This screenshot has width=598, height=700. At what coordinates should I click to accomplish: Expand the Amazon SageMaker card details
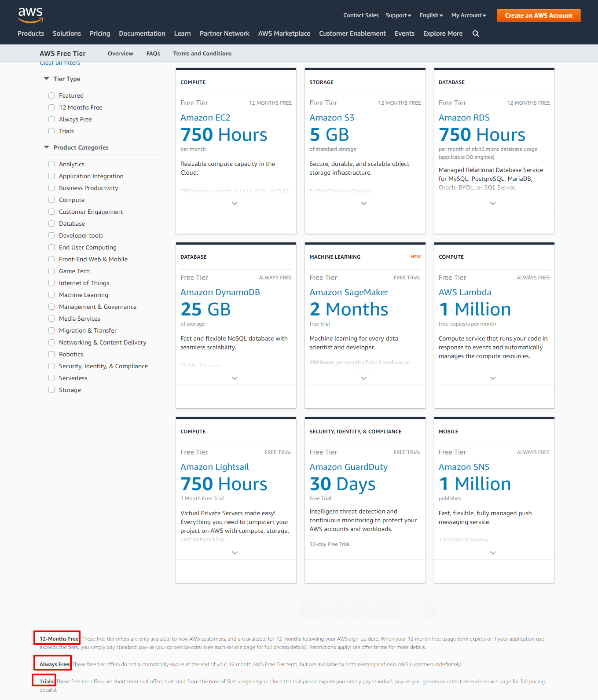pyautogui.click(x=364, y=378)
